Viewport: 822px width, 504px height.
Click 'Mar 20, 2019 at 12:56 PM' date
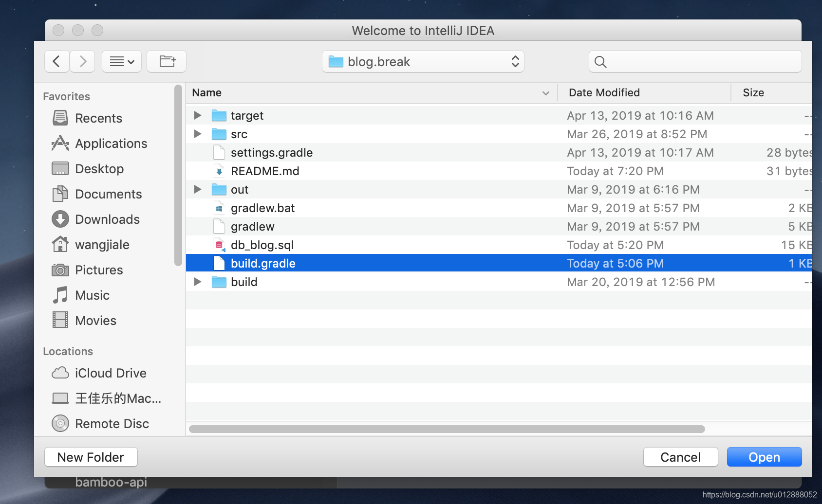[641, 282]
